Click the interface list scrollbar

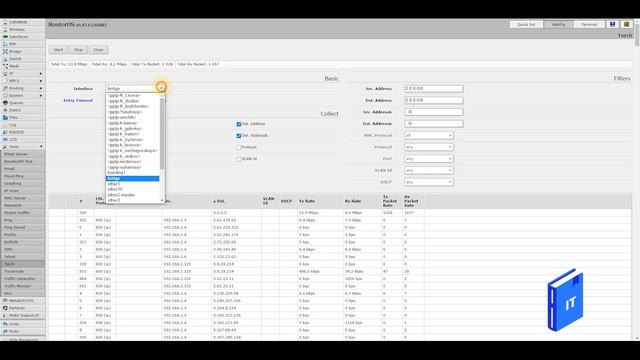tap(162, 133)
